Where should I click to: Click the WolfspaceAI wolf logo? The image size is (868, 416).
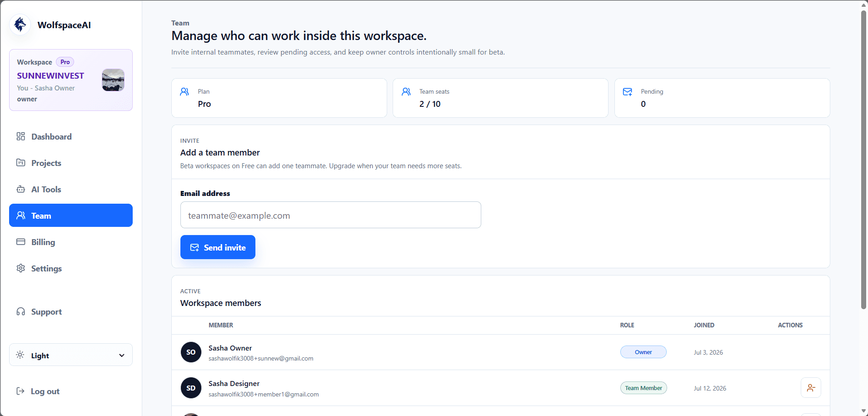tap(20, 25)
